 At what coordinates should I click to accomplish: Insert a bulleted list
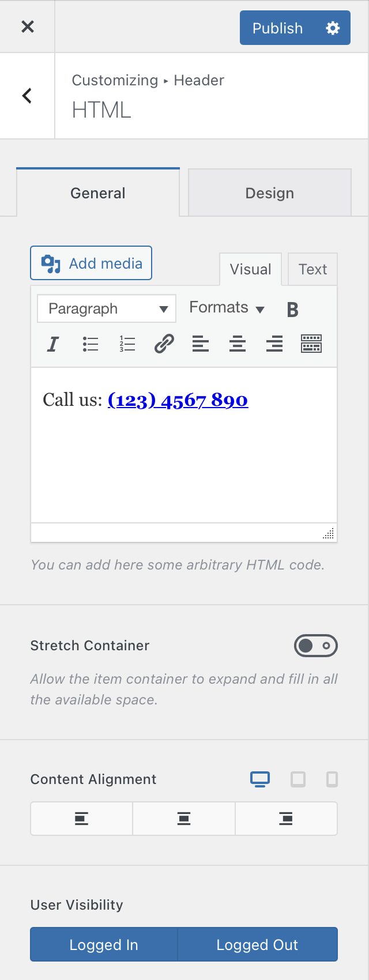[x=90, y=344]
